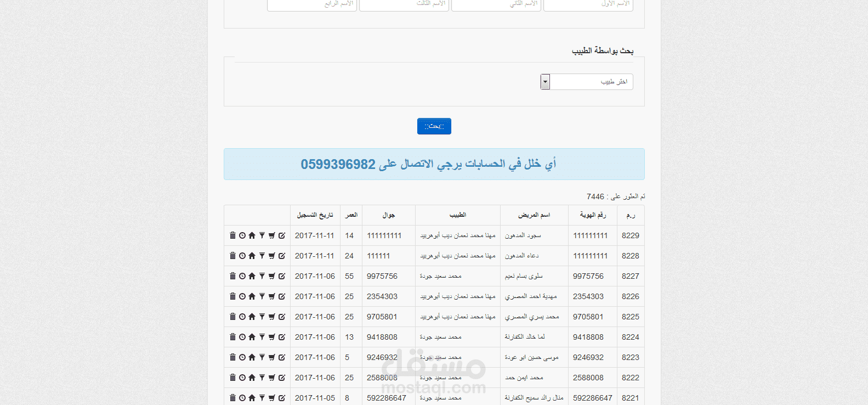
Task: Open cart icon for record 8222
Action: point(272,378)
